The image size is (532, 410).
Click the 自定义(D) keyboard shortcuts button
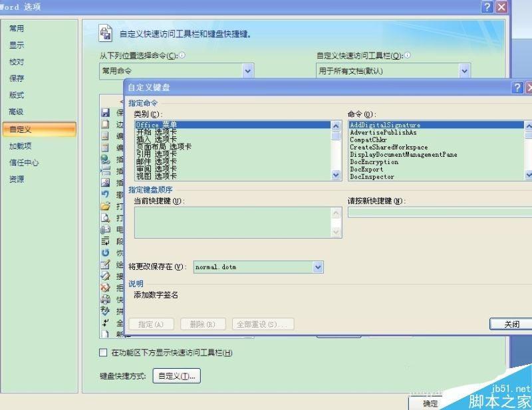point(177,376)
